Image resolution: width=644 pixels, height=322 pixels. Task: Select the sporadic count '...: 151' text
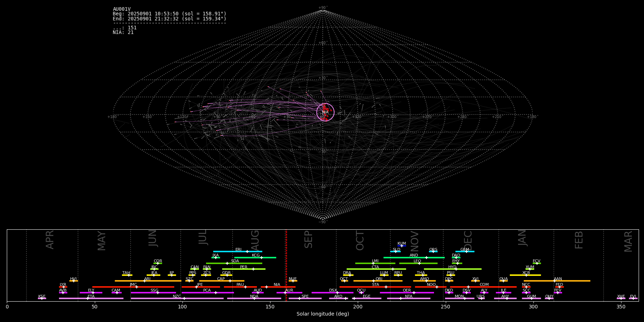[125, 28]
